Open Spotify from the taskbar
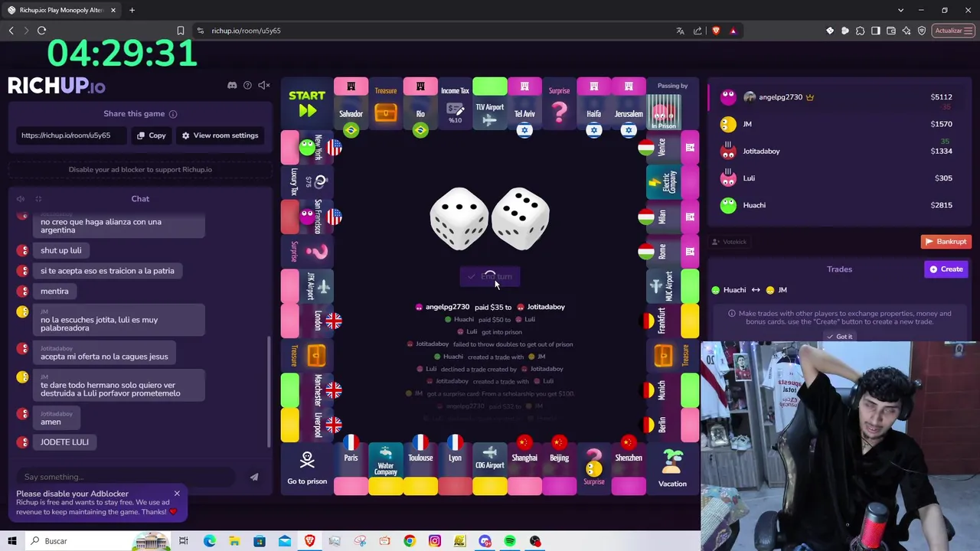 tap(510, 541)
